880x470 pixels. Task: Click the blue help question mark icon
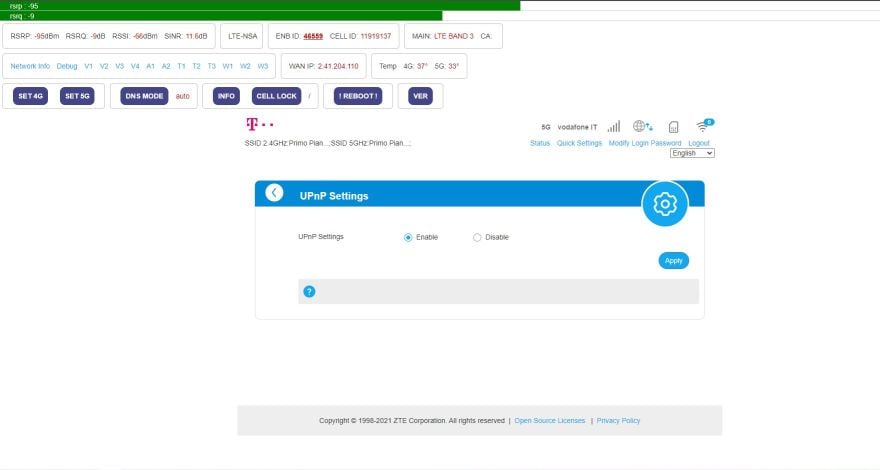click(x=309, y=291)
